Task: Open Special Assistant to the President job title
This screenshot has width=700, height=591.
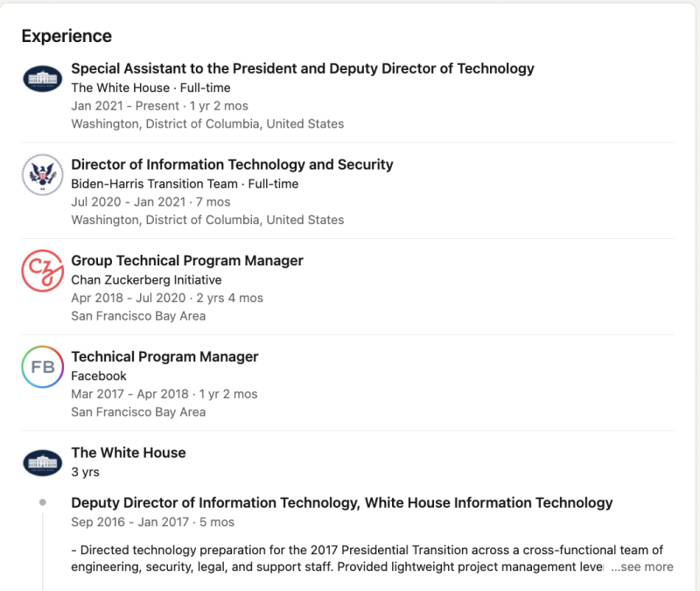Action: [x=302, y=68]
